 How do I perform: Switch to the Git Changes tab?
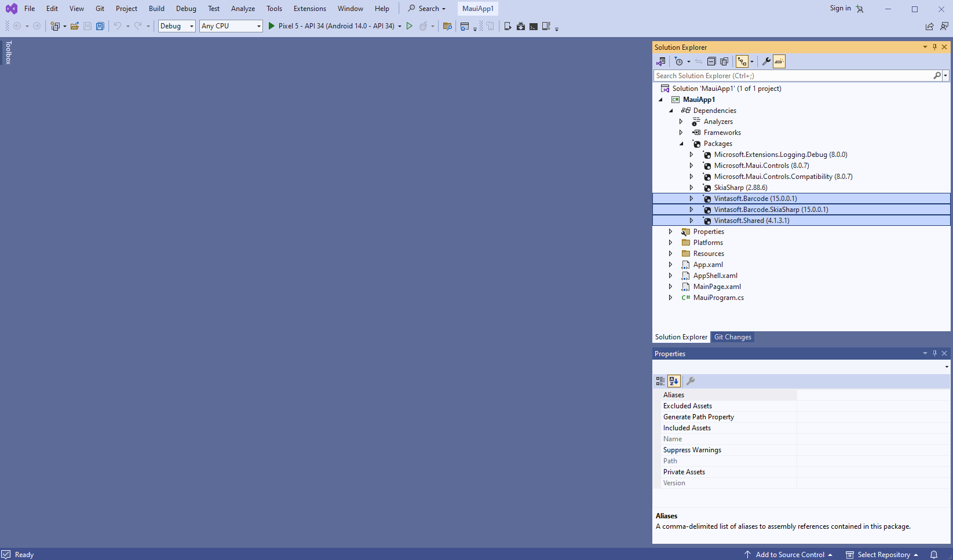click(x=732, y=337)
